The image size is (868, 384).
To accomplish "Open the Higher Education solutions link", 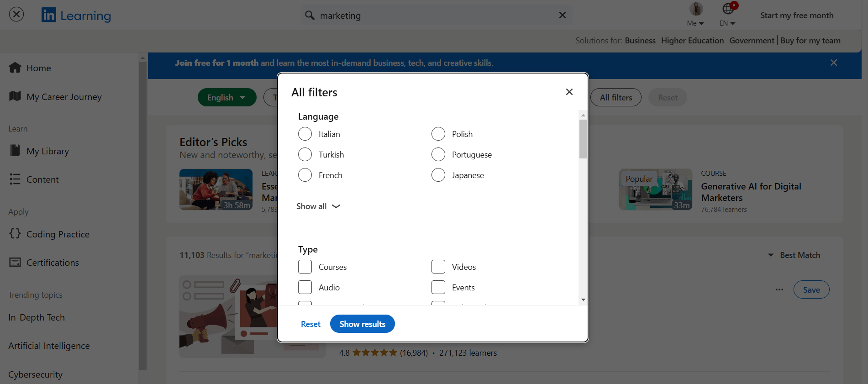I will point(692,40).
